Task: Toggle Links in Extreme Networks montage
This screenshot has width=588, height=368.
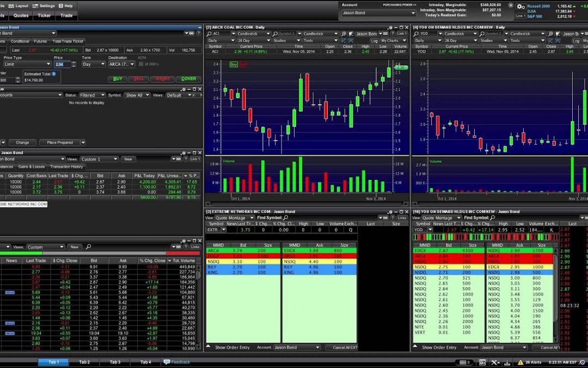Action: click(x=402, y=218)
